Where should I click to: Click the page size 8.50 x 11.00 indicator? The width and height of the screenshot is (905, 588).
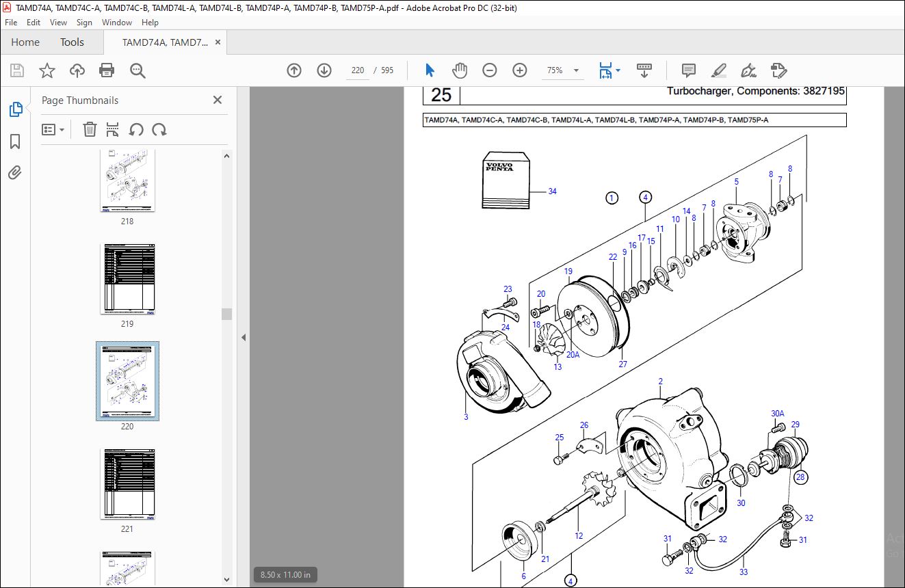[286, 574]
